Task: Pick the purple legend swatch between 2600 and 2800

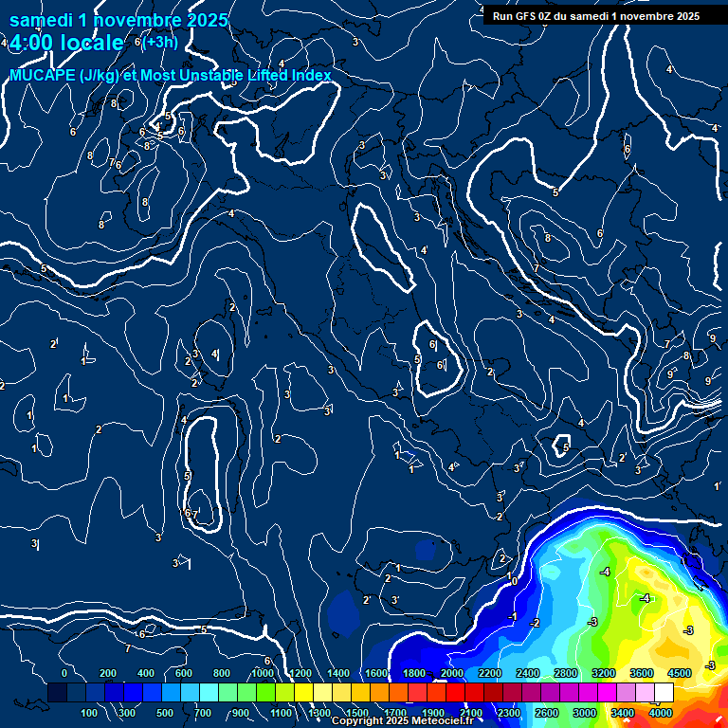Action: 550,692
